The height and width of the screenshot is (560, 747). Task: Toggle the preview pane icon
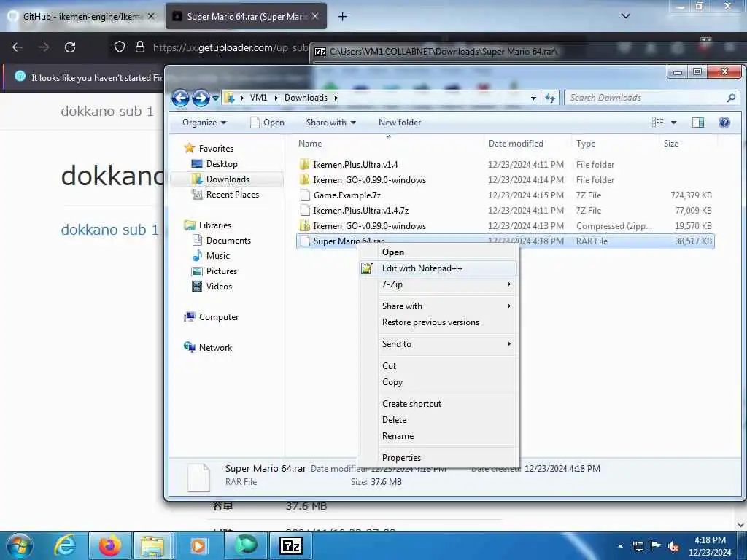(698, 122)
